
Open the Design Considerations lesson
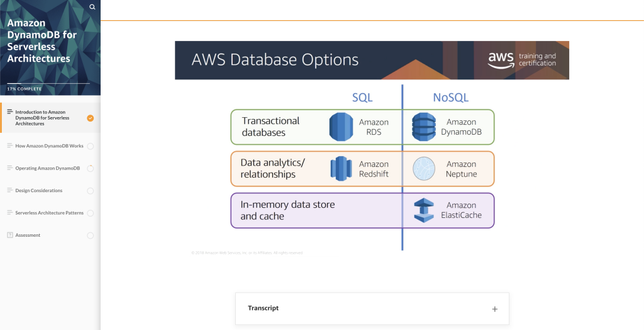point(38,191)
